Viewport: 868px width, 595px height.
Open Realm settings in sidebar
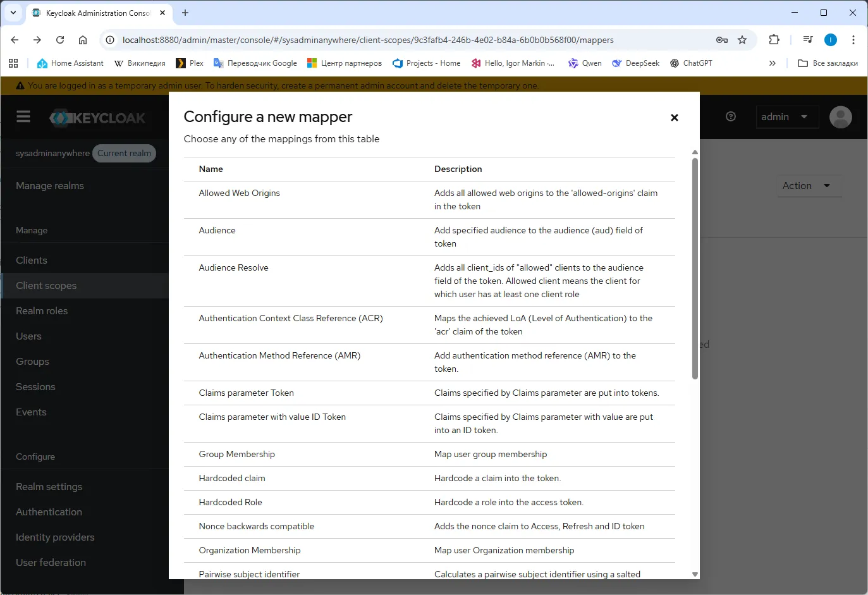49,486
